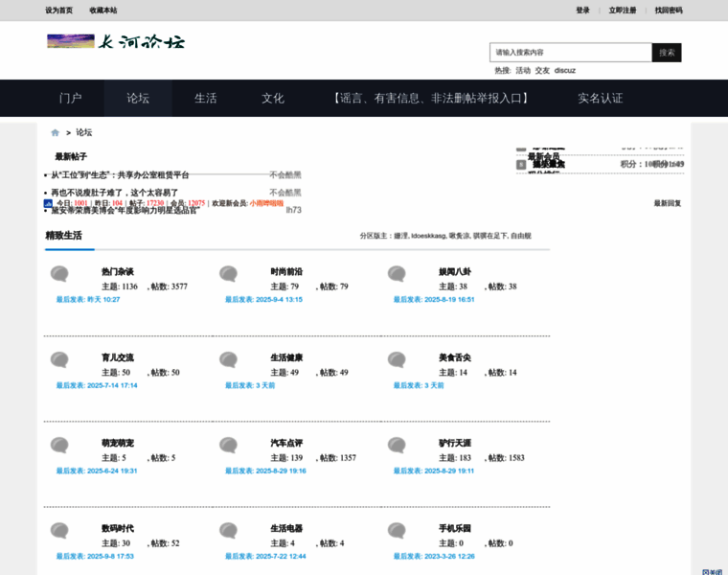
Task: Open the 时尚前沿 forum bubble icon
Action: [228, 273]
